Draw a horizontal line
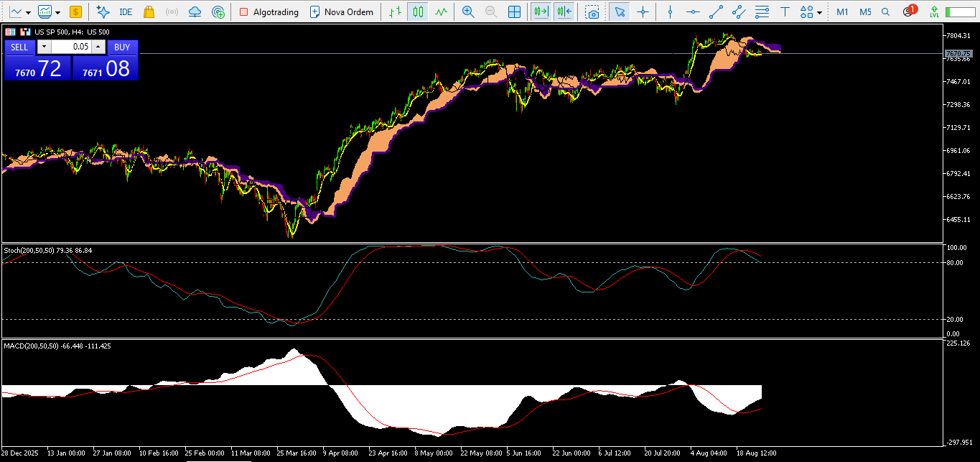 tap(693, 11)
